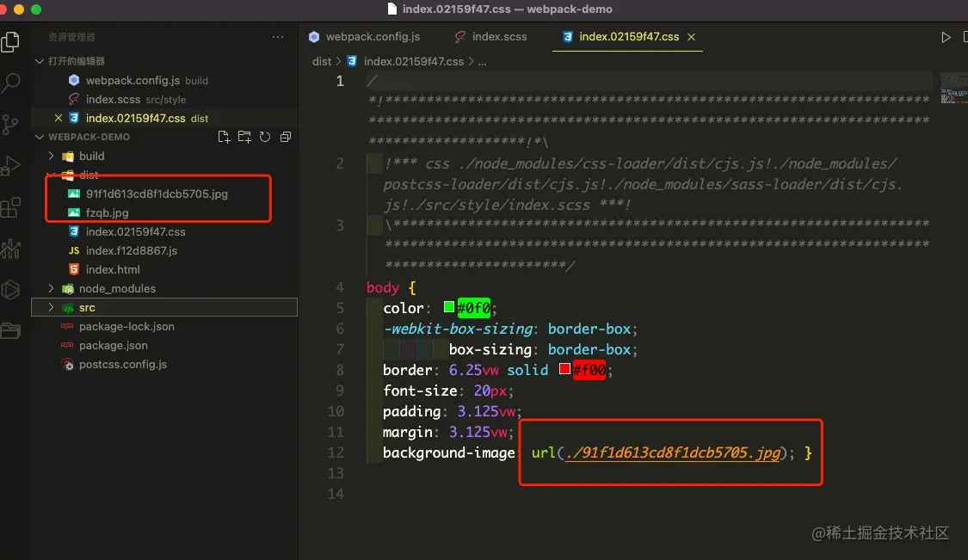This screenshot has height=560, width=968.
Task: Click the breadcrumb ellipsis segment
Action: (x=482, y=62)
